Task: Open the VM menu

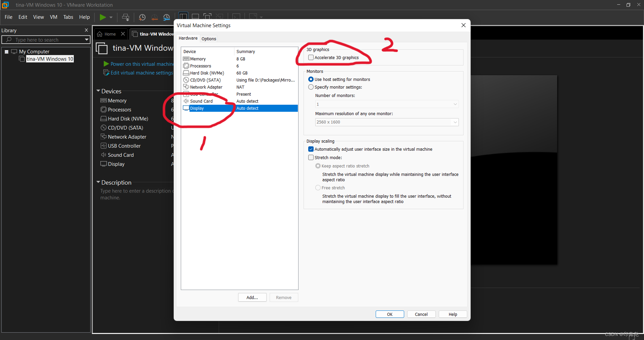Action: point(54,17)
